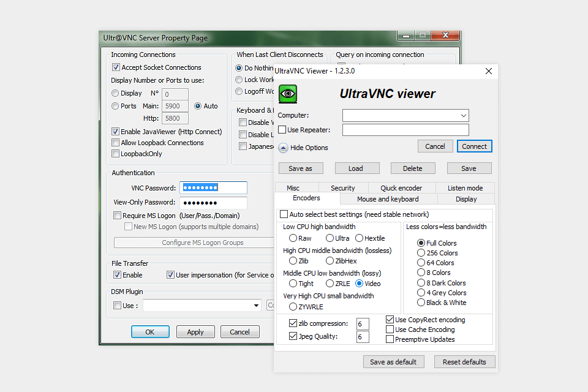Screen dimensions: 588x392
Task: Toggle Use Cache Encoding
Action: pyautogui.click(x=390, y=330)
